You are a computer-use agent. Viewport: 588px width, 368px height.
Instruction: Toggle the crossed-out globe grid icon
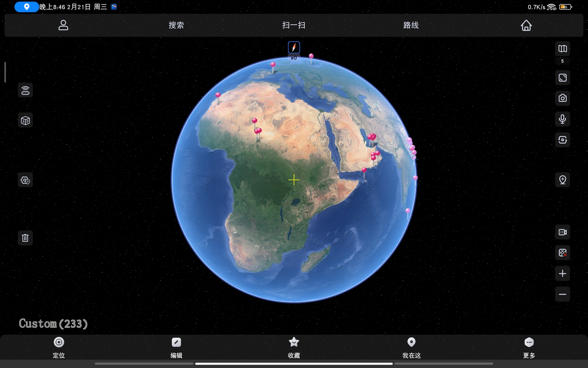[x=563, y=253]
